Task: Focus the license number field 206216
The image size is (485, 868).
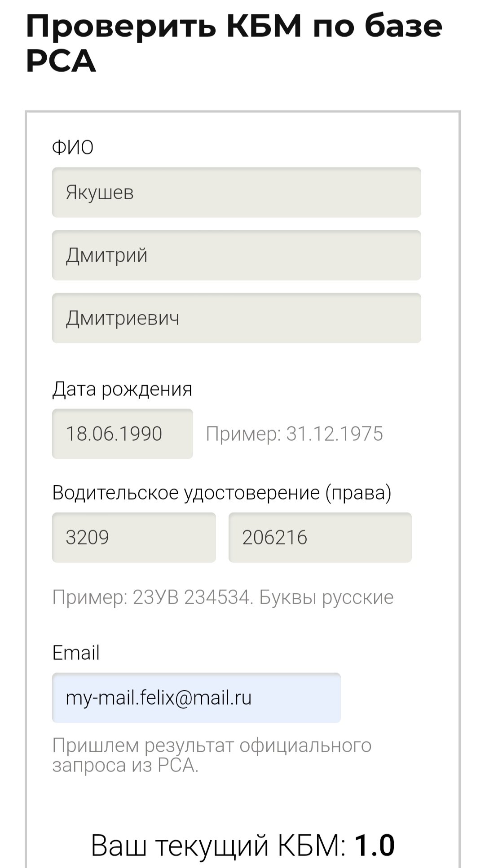Action: tap(320, 538)
